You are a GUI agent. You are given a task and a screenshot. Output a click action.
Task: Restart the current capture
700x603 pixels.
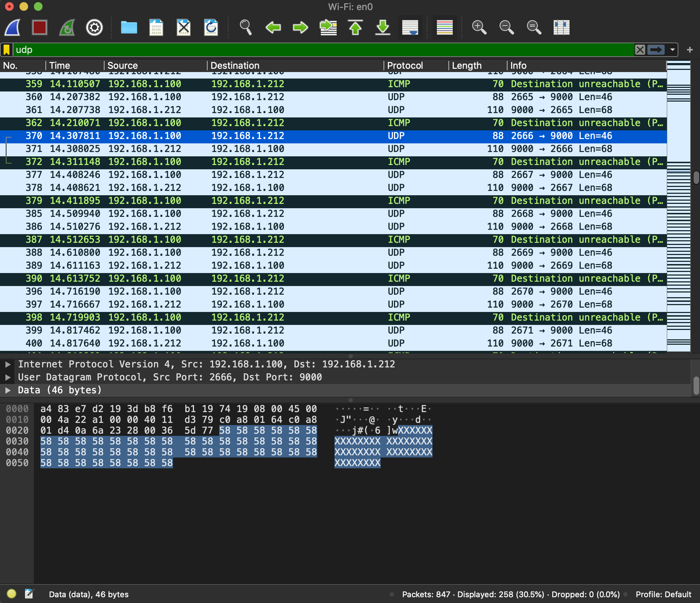pos(67,27)
